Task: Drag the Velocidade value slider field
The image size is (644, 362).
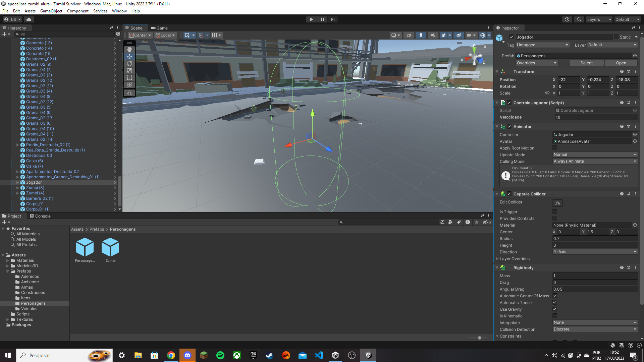Action: tap(595, 117)
